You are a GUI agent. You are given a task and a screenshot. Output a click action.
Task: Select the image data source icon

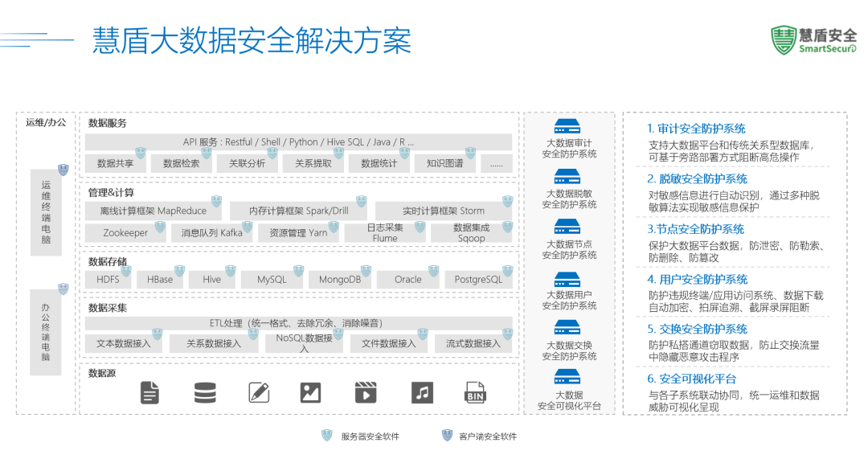[311, 393]
